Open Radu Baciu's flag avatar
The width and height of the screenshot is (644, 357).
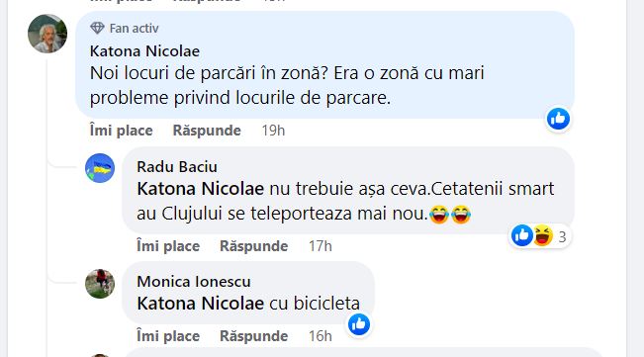[x=100, y=168]
